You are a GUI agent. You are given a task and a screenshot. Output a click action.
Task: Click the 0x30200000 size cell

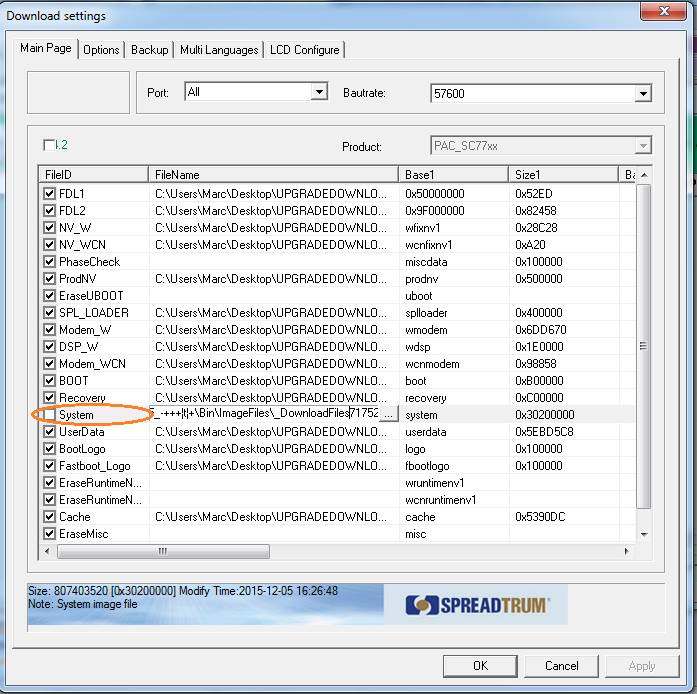click(x=545, y=414)
